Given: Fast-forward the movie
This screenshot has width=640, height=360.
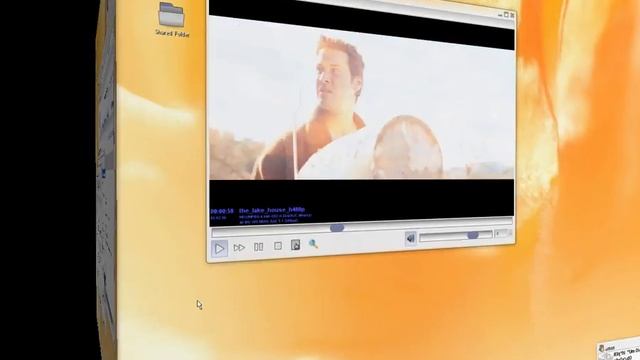Looking at the screenshot, I should tap(239, 247).
